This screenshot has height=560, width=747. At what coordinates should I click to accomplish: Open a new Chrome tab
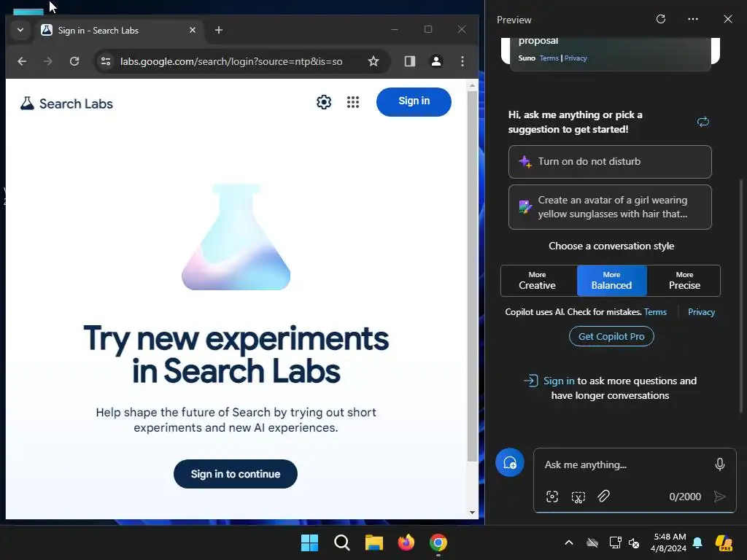coord(219,30)
